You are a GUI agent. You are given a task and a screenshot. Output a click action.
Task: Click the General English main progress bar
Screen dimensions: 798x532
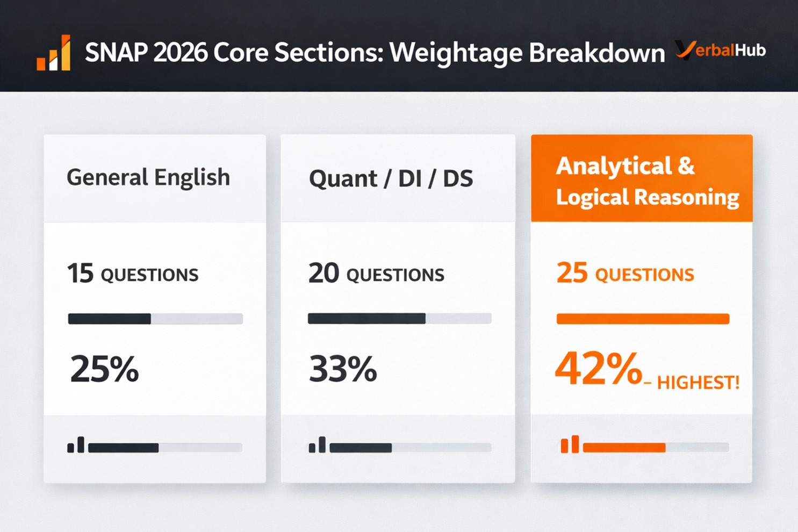[155, 319]
